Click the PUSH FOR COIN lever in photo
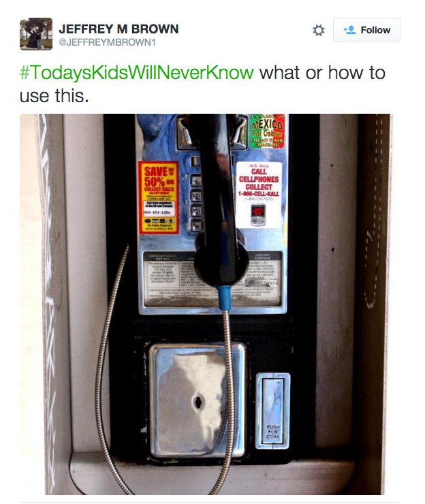The width and height of the screenshot is (425, 504). click(273, 411)
